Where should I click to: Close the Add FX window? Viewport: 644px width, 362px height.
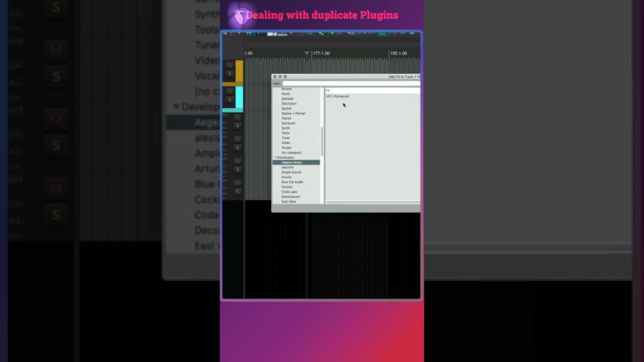click(x=275, y=77)
